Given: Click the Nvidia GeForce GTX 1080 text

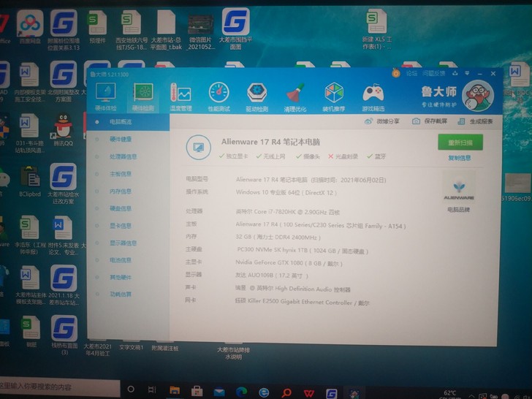Looking at the screenshot, I should pyautogui.click(x=289, y=262).
